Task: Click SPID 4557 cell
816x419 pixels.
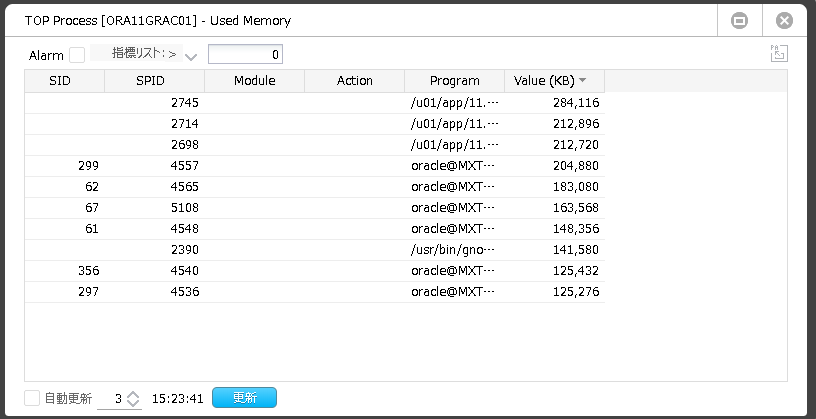Action: coord(155,166)
